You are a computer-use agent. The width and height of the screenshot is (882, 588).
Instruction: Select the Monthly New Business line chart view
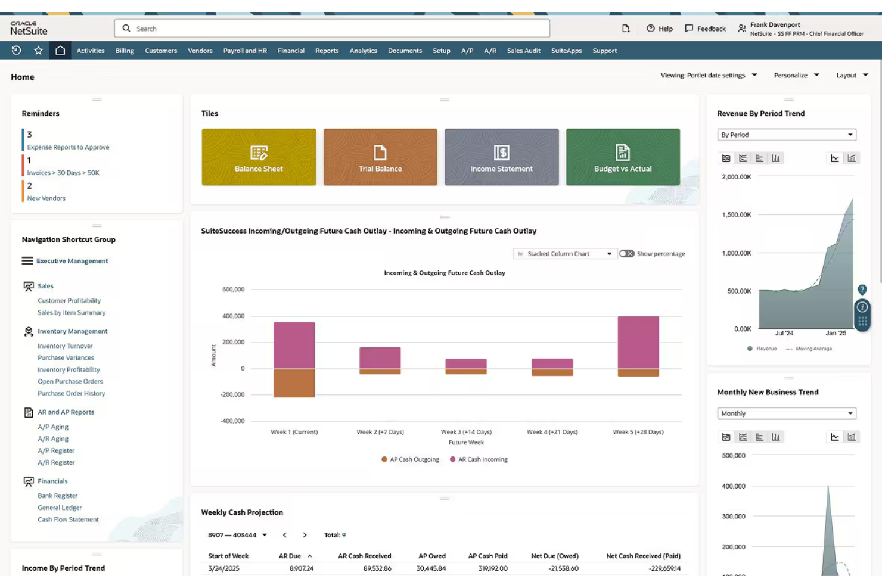836,437
